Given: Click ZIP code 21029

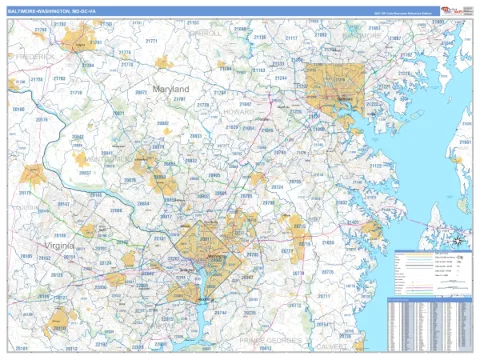Looking at the screenshot, I should pos(232,127).
